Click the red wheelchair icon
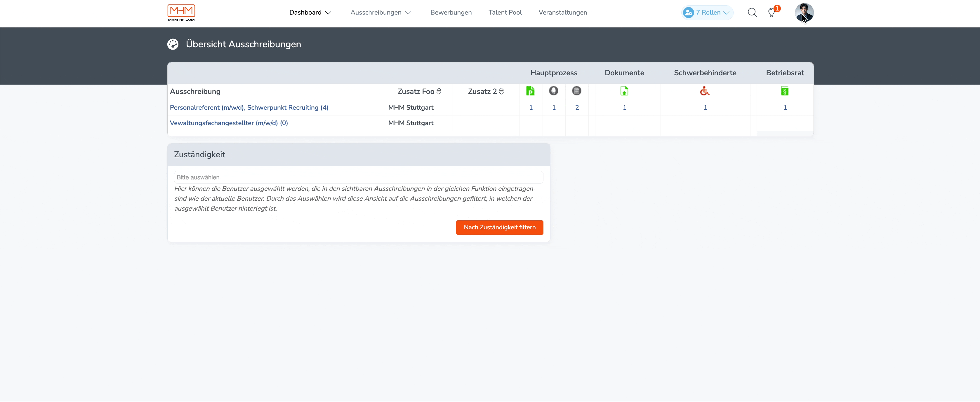 (x=705, y=91)
